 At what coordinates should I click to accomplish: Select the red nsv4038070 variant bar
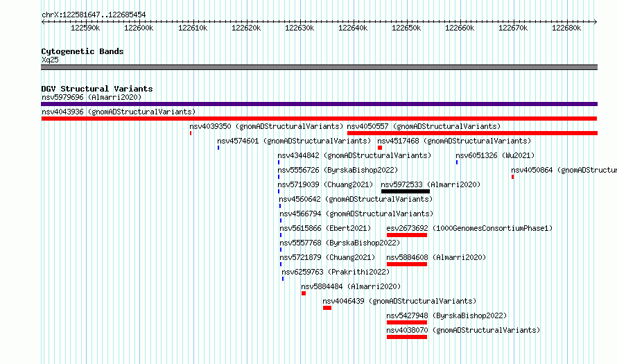[407, 337]
